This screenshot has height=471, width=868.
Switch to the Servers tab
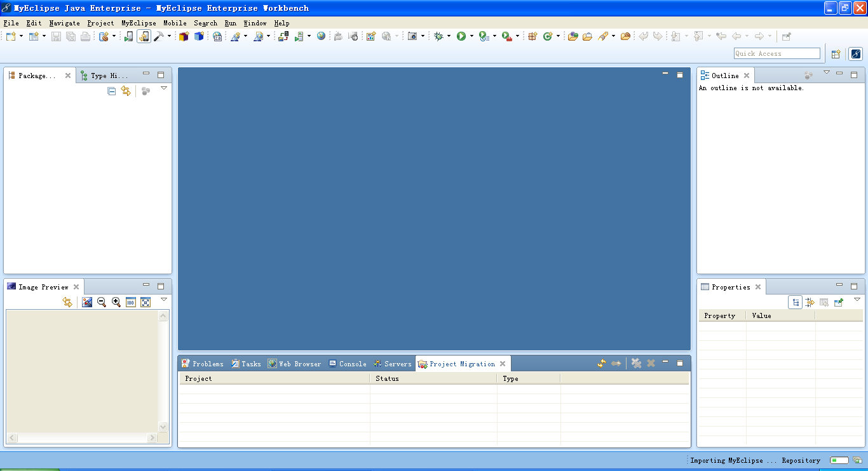[x=393, y=364]
